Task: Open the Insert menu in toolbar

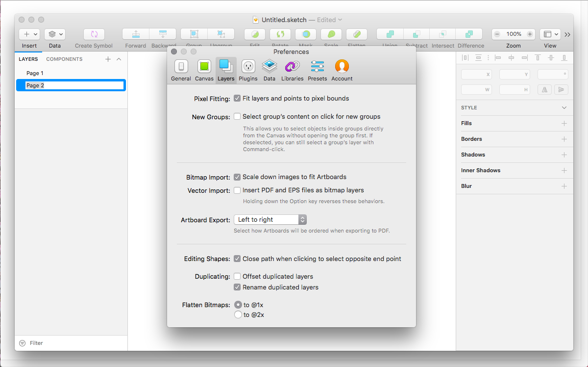Action: 29,34
